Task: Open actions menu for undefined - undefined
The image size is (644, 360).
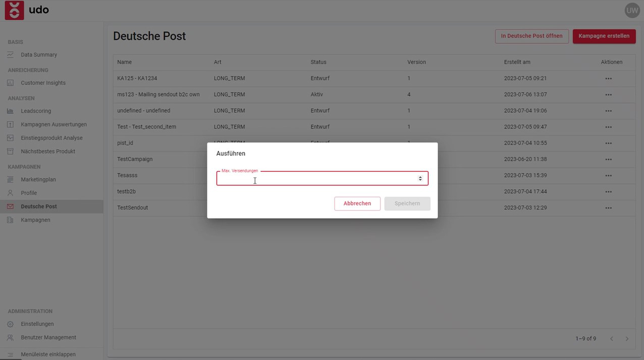Action: click(x=608, y=111)
